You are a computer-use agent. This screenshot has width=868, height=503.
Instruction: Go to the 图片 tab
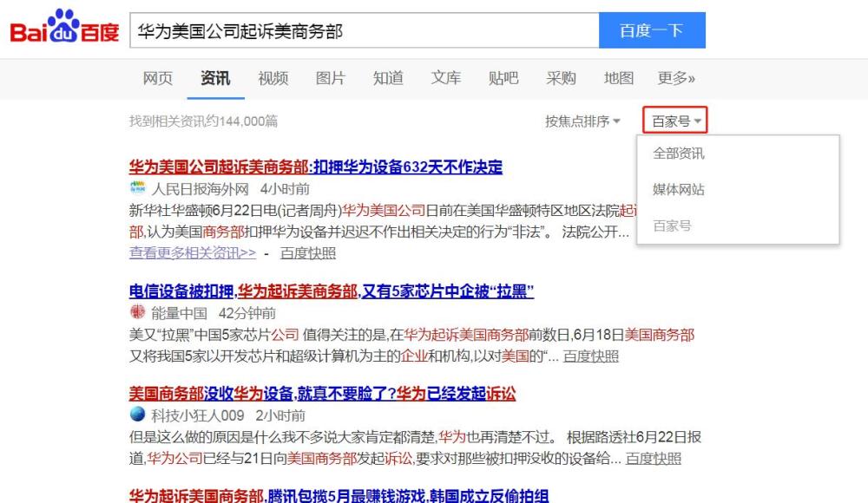tap(331, 79)
